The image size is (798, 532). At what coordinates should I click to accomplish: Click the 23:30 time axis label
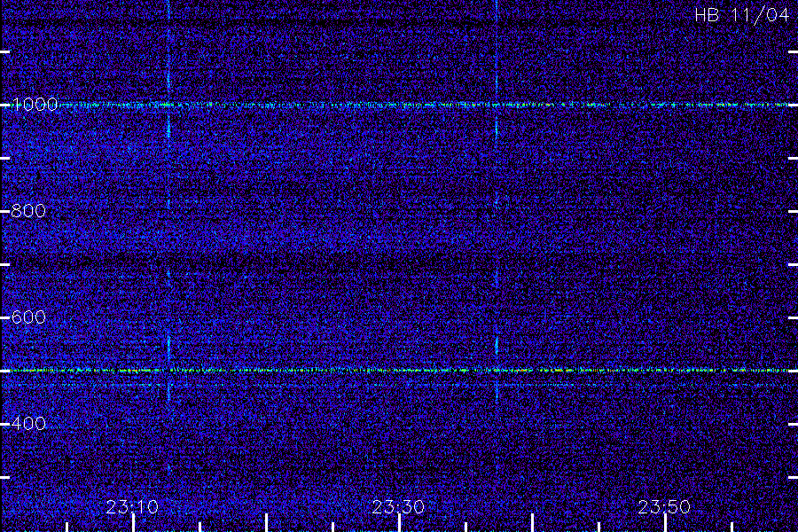click(x=398, y=506)
